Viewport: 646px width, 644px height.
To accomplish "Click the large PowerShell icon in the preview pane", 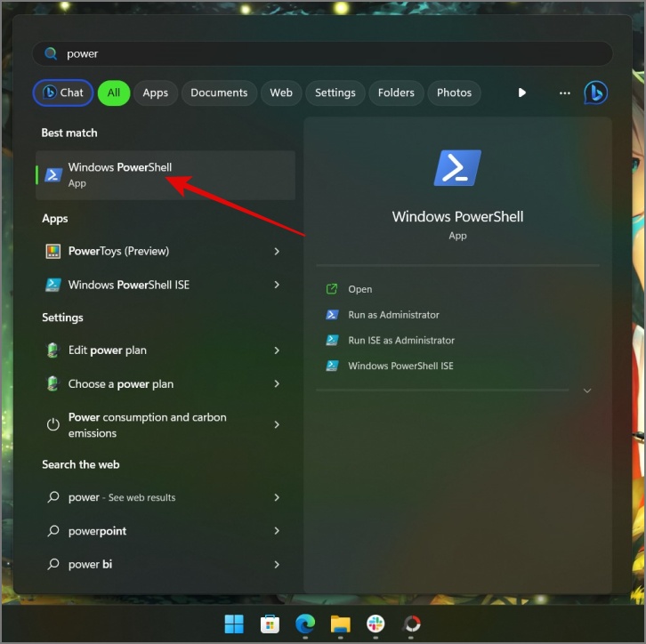I will coord(457,167).
